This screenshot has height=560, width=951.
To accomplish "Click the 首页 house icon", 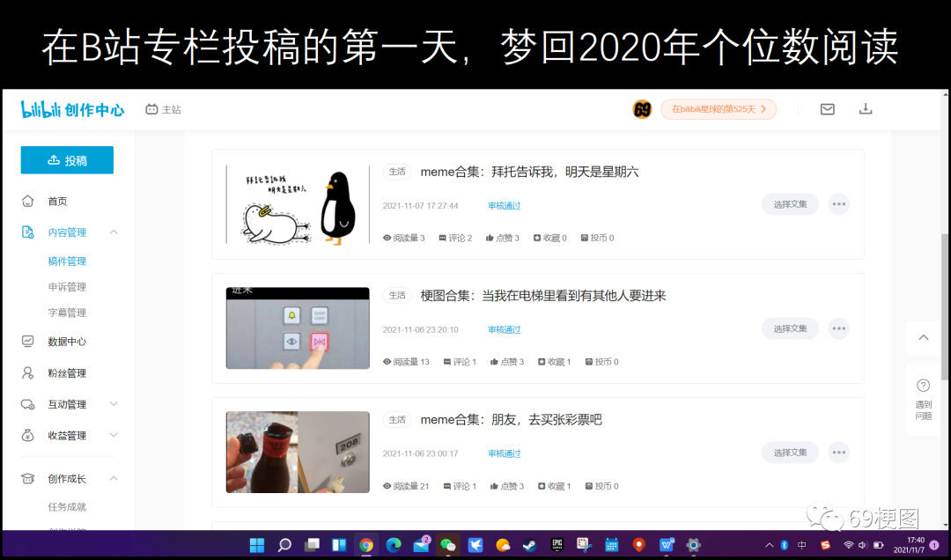I will point(28,201).
